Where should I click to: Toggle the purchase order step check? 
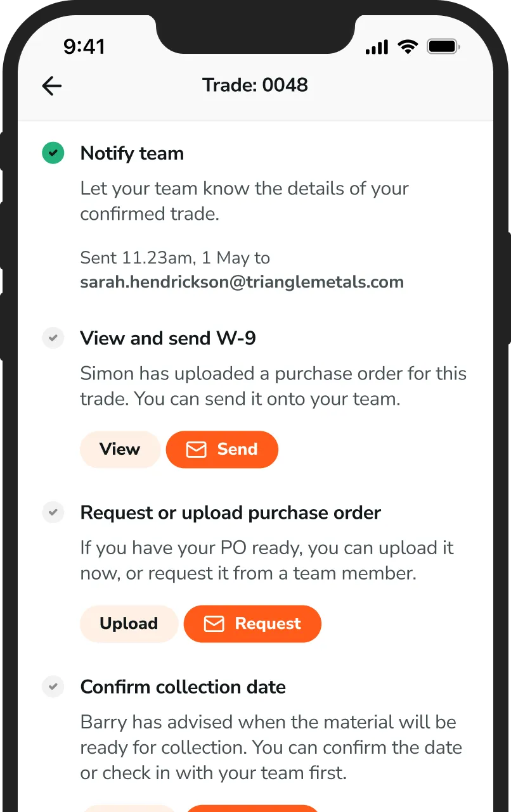coord(53,512)
